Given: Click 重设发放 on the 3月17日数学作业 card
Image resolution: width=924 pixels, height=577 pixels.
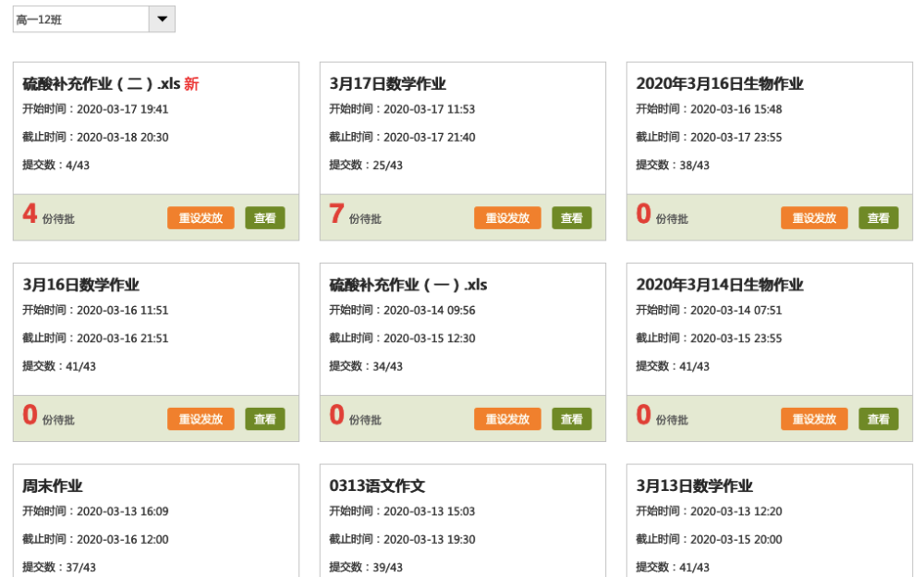Looking at the screenshot, I should tap(507, 217).
